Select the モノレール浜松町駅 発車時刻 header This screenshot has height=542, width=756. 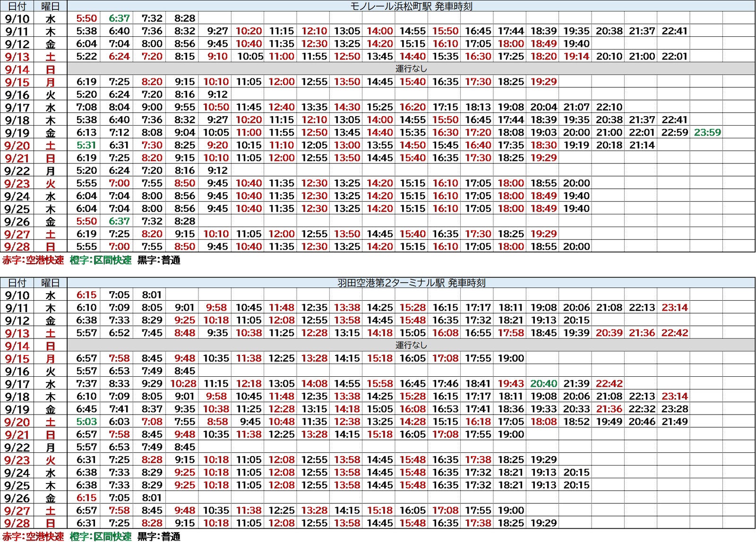coord(411,6)
